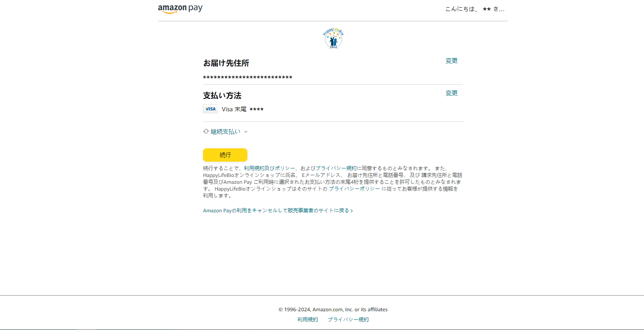Change the payment method via 変更
This screenshot has width=644, height=330.
click(452, 93)
